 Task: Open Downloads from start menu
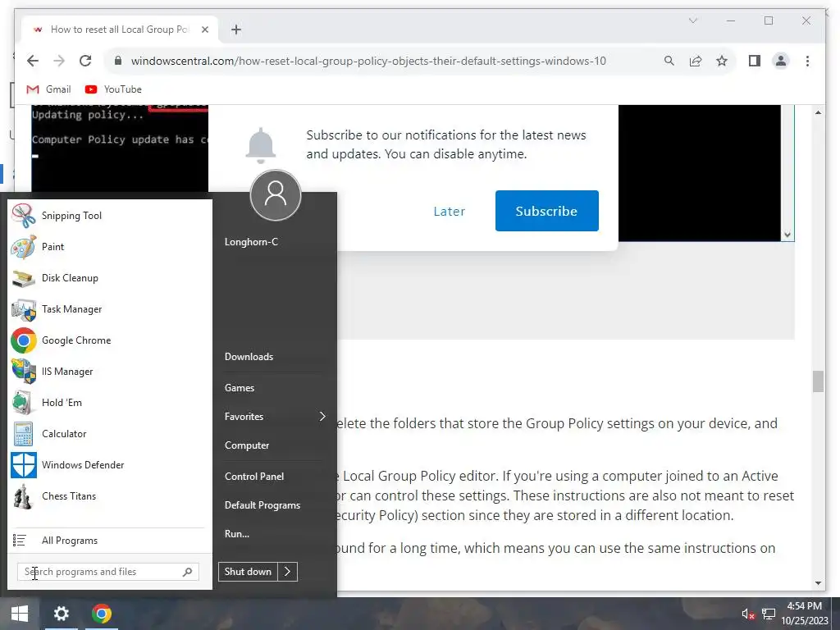pyautogui.click(x=249, y=357)
